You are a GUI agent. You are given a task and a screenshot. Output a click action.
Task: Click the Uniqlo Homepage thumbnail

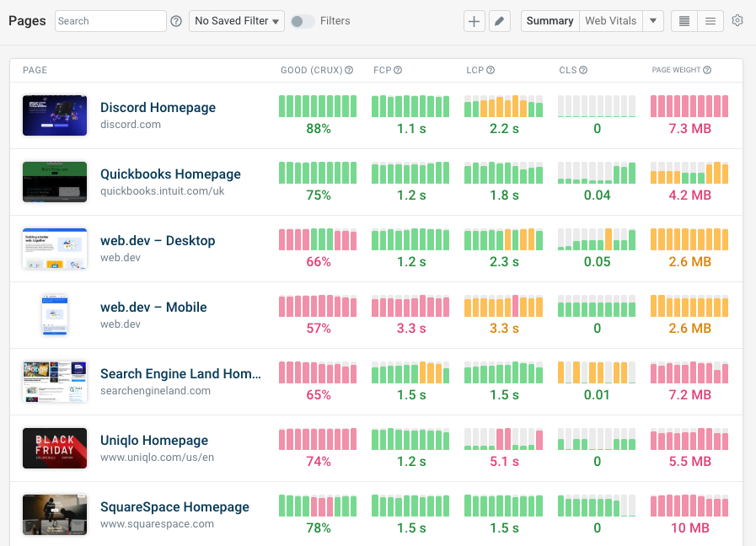[x=54, y=448]
